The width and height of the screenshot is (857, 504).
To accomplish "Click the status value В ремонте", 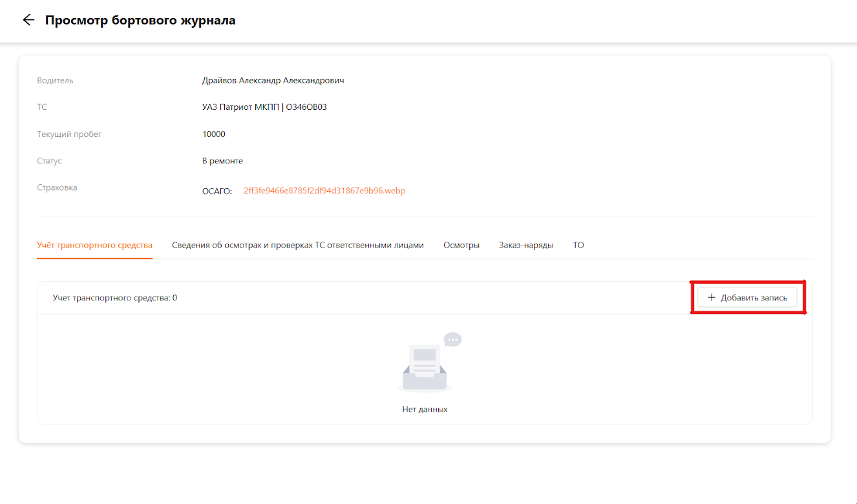I will 222,161.
